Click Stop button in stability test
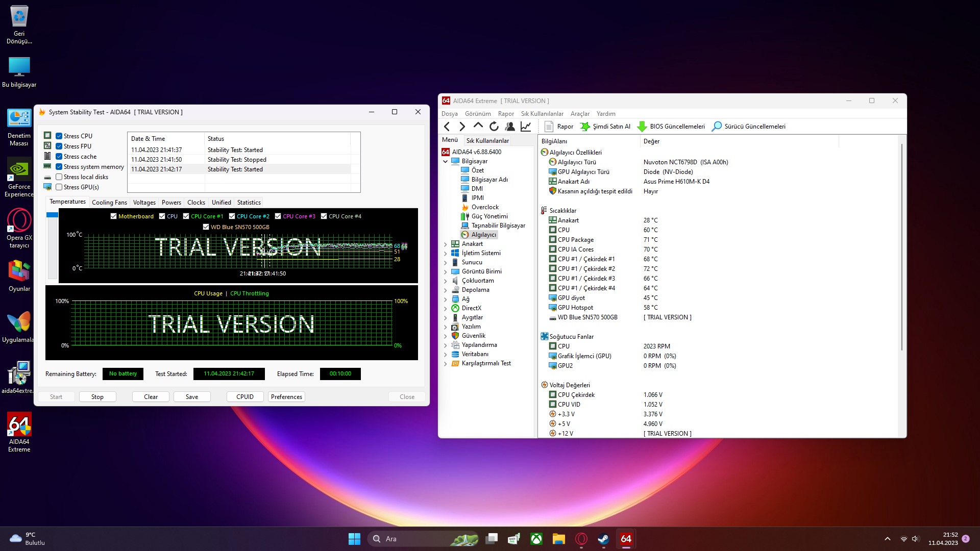Viewport: 980px width, 551px height. [97, 397]
